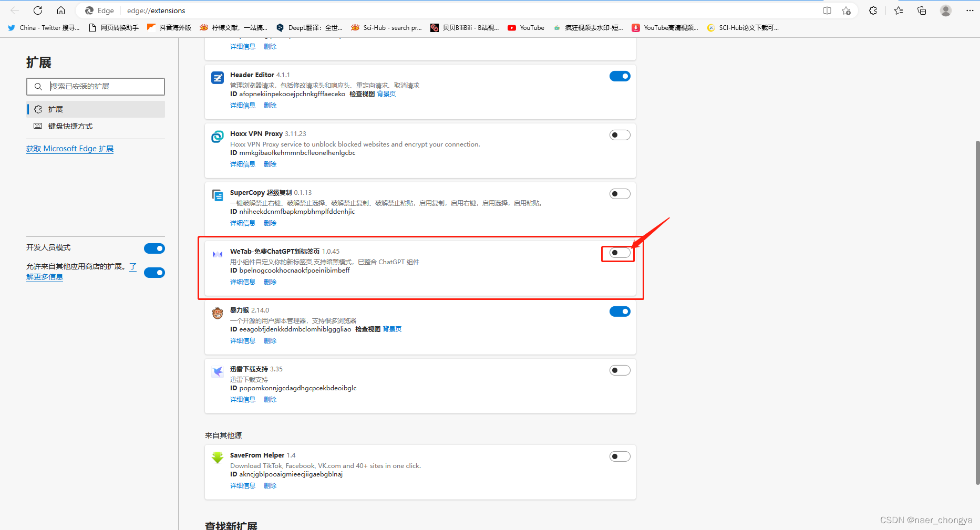This screenshot has height=530, width=980.
Task: Open the user profile avatar
Action: click(946, 11)
